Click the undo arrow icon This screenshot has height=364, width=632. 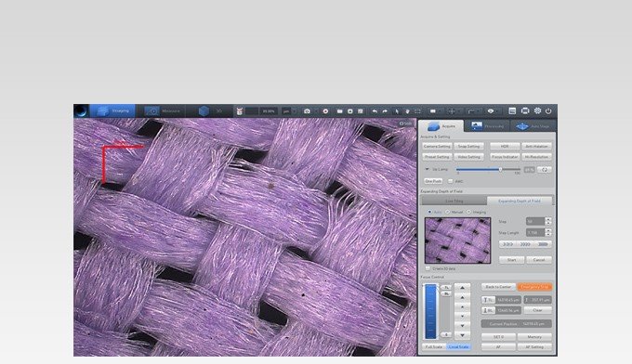(x=375, y=111)
